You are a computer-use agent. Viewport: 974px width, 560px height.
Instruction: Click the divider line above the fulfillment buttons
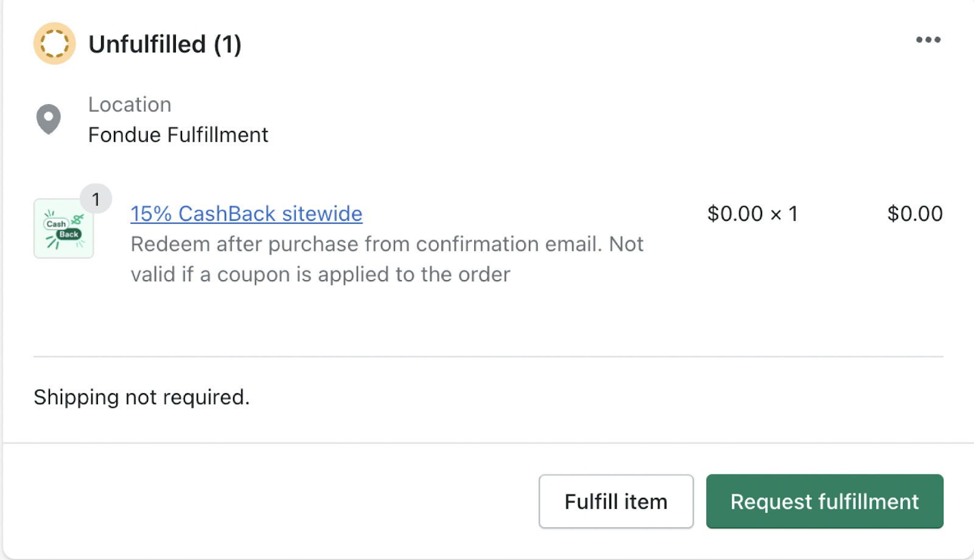[488, 443]
